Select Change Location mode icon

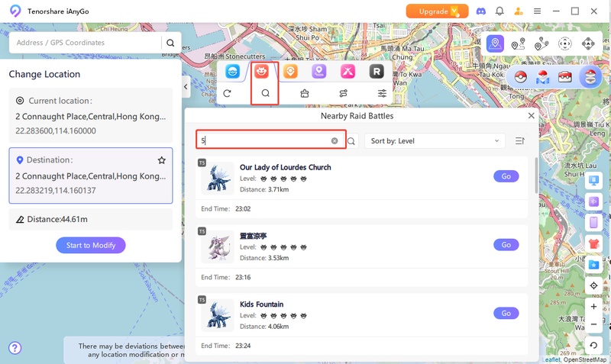coord(495,43)
